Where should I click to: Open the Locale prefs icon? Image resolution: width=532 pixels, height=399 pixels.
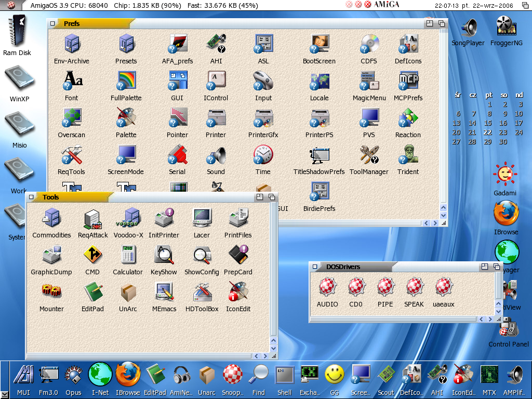tap(320, 82)
